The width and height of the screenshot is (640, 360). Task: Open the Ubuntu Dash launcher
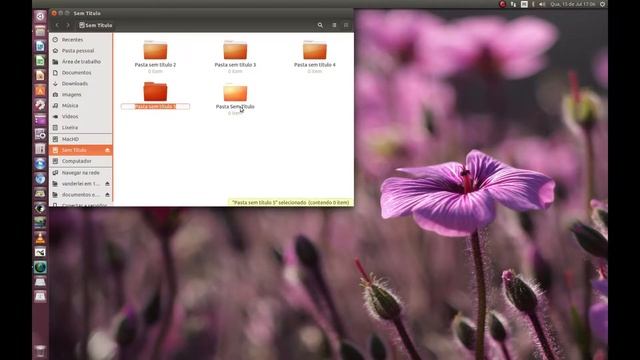(40, 16)
